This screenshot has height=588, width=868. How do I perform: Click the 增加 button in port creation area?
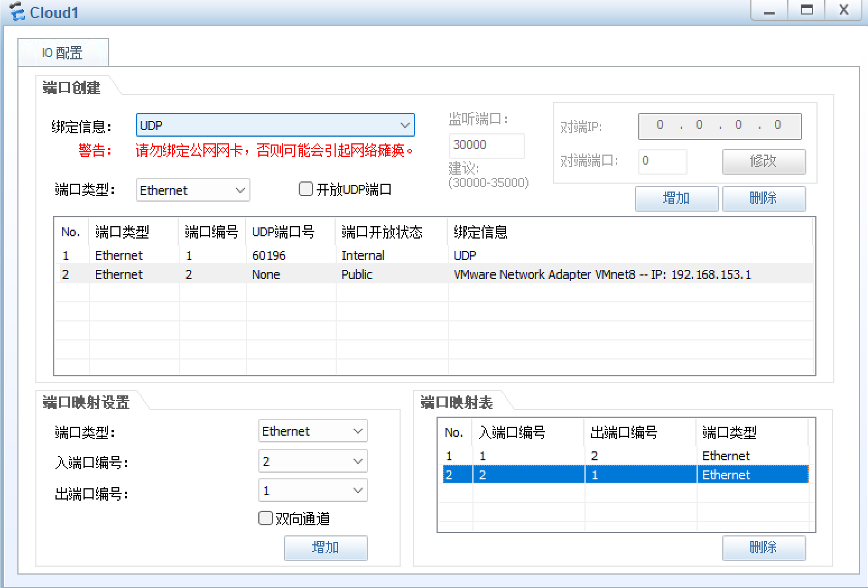[x=676, y=198]
